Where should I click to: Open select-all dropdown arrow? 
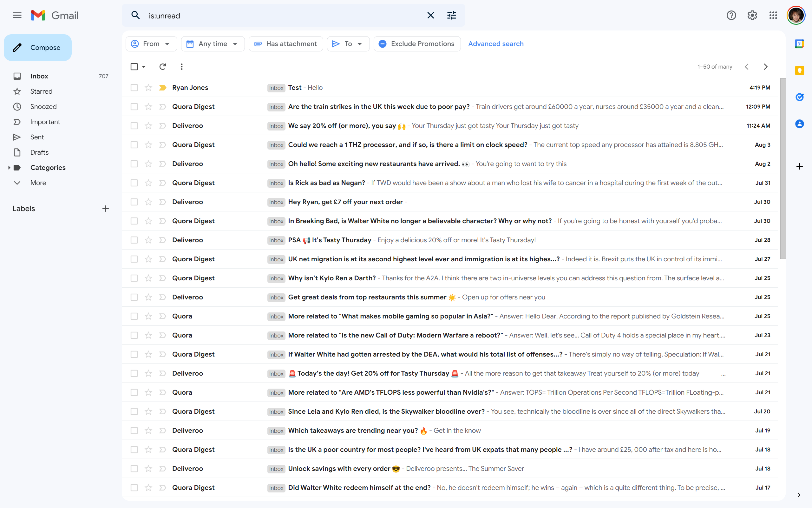[144, 67]
